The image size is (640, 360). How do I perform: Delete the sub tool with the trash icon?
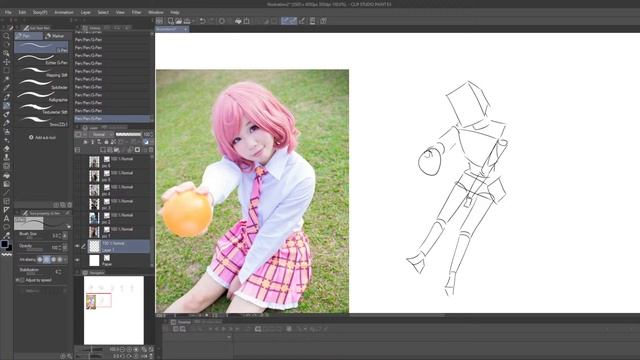[69, 205]
